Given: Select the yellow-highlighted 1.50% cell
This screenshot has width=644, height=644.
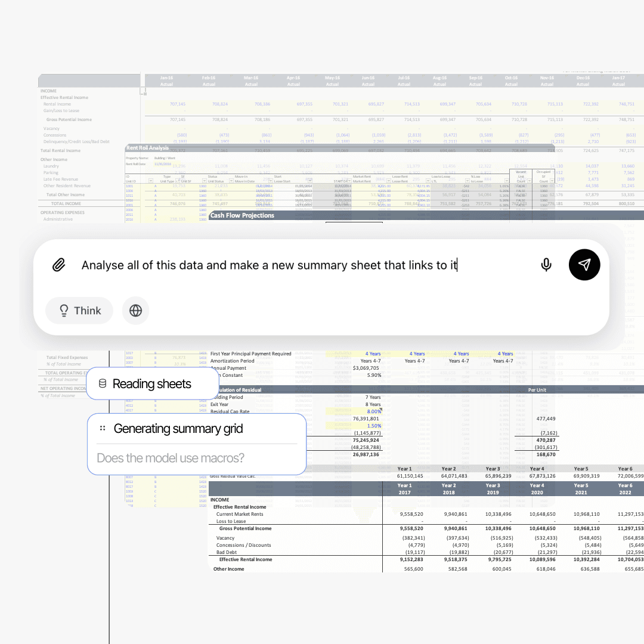Looking at the screenshot, I should [x=374, y=426].
